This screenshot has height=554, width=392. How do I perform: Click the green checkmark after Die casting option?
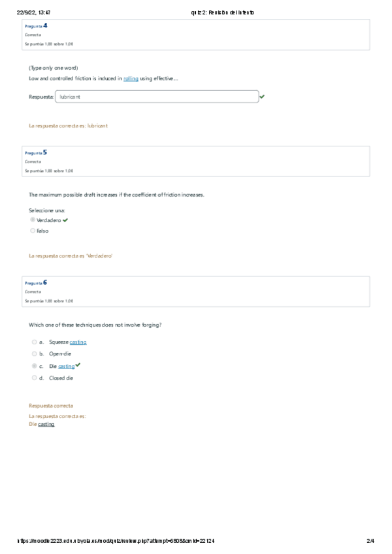click(x=78, y=365)
